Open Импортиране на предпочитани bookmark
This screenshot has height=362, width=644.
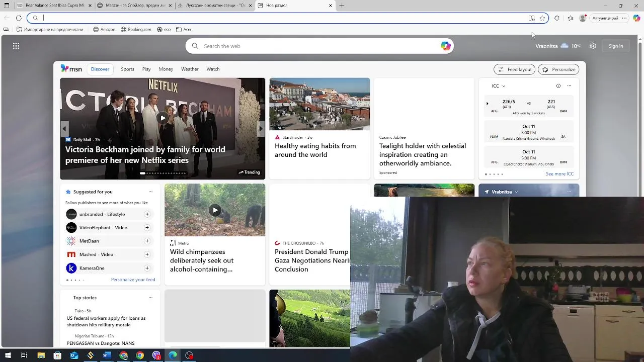pos(50,29)
